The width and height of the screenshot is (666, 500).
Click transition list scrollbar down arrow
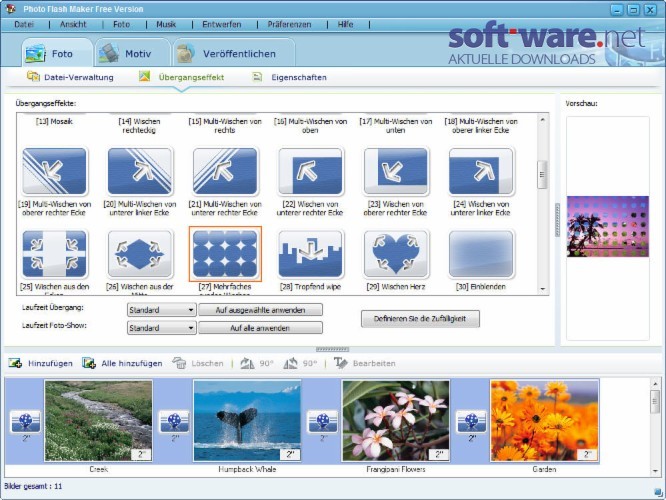542,289
